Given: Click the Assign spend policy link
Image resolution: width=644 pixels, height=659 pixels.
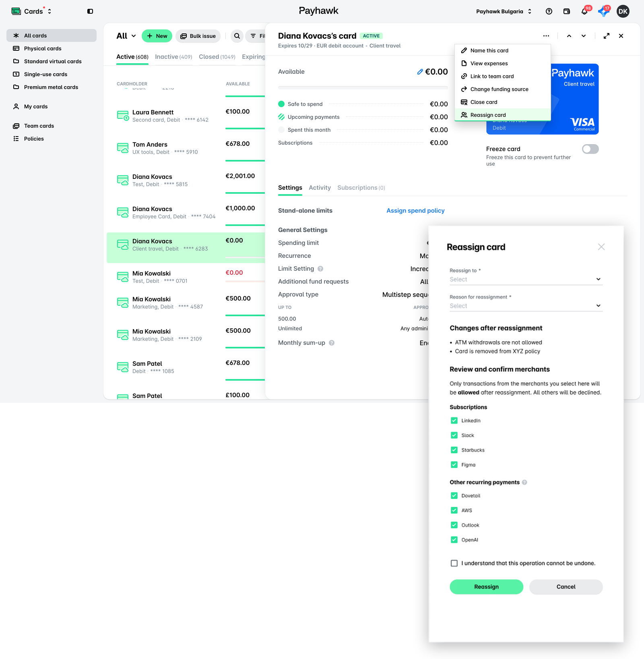Looking at the screenshot, I should (415, 211).
